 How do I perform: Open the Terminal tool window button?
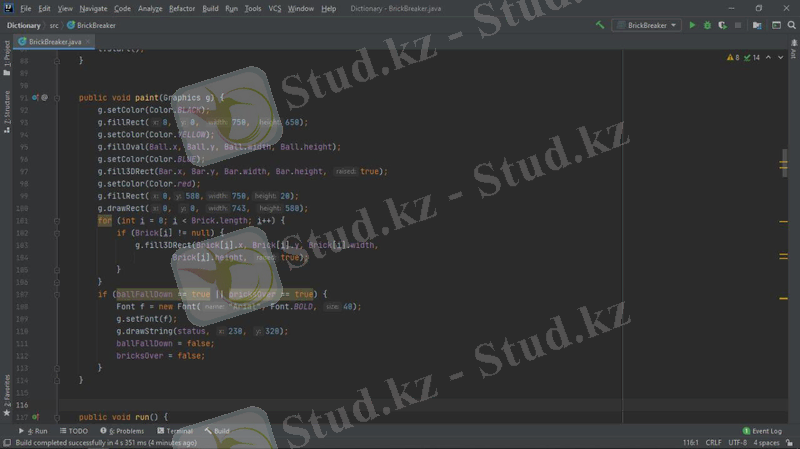(178, 431)
